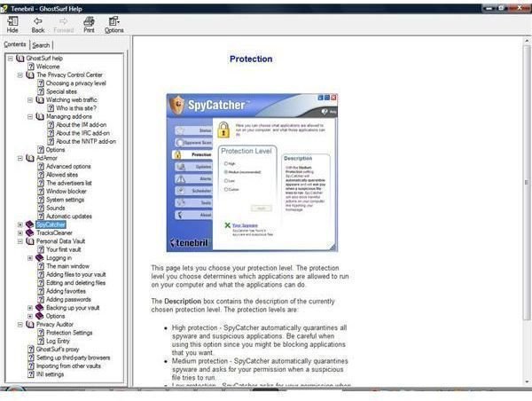The image size is (532, 401).
Task: Click the Hide toolbar icon
Action: (12, 25)
